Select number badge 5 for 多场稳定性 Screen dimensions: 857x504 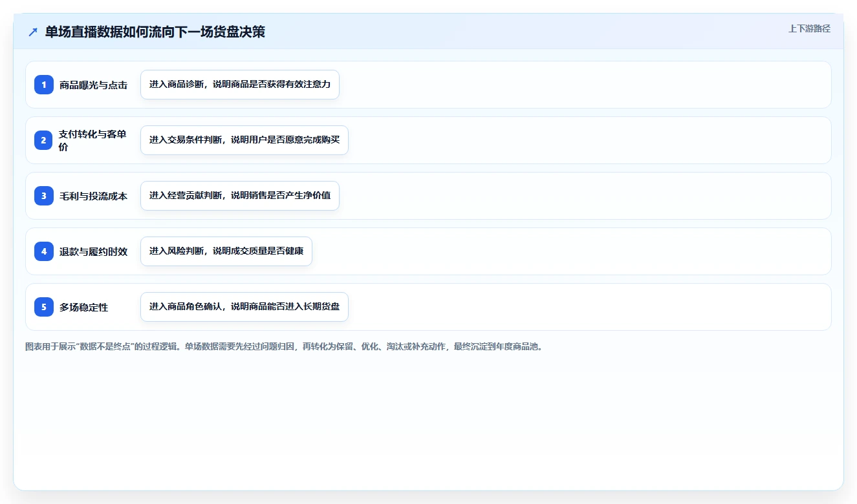click(44, 307)
